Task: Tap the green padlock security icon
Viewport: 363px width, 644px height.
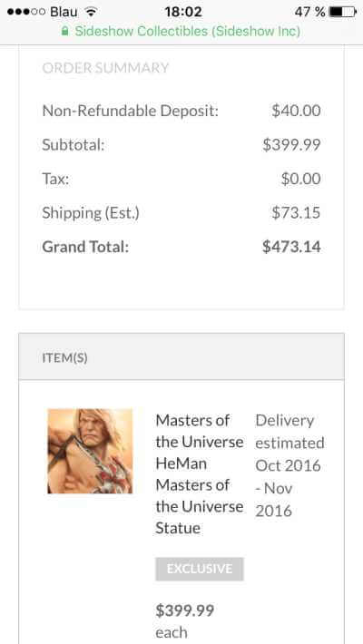Action: pyautogui.click(x=64, y=31)
